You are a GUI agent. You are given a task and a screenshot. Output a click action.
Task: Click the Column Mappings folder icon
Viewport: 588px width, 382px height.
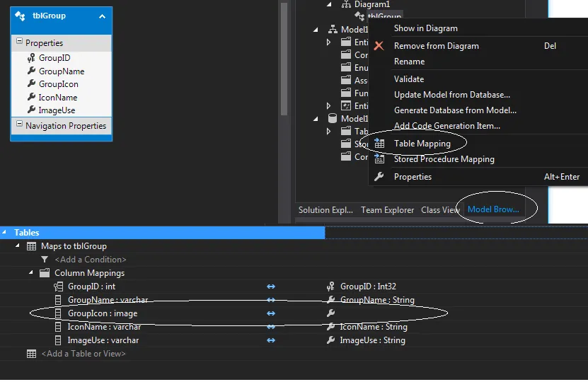45,273
